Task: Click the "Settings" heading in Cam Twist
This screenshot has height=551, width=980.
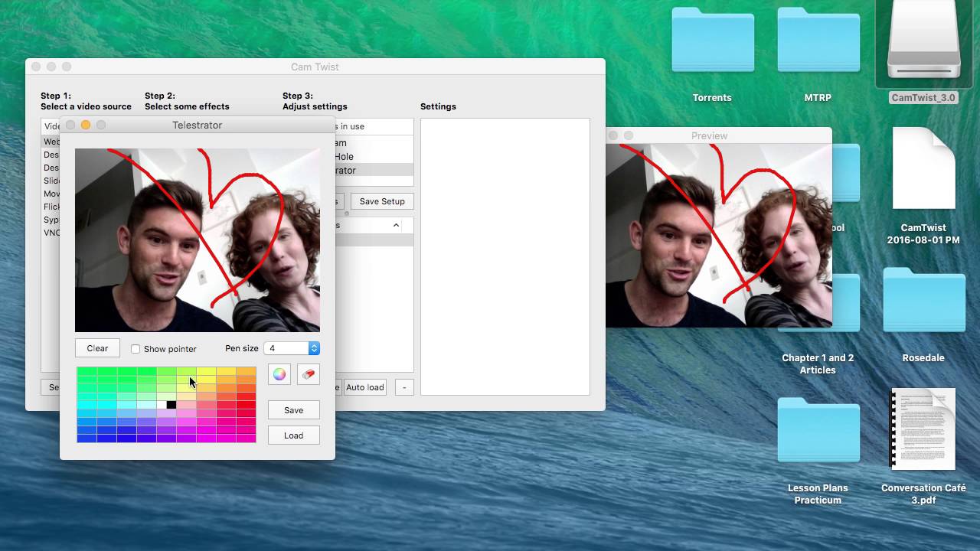Action: point(438,106)
